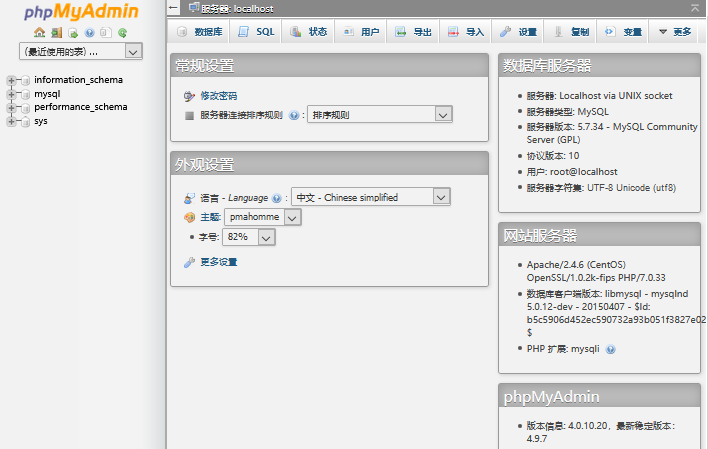
Task: Open the 82% font size dropdown
Action: (x=249, y=237)
